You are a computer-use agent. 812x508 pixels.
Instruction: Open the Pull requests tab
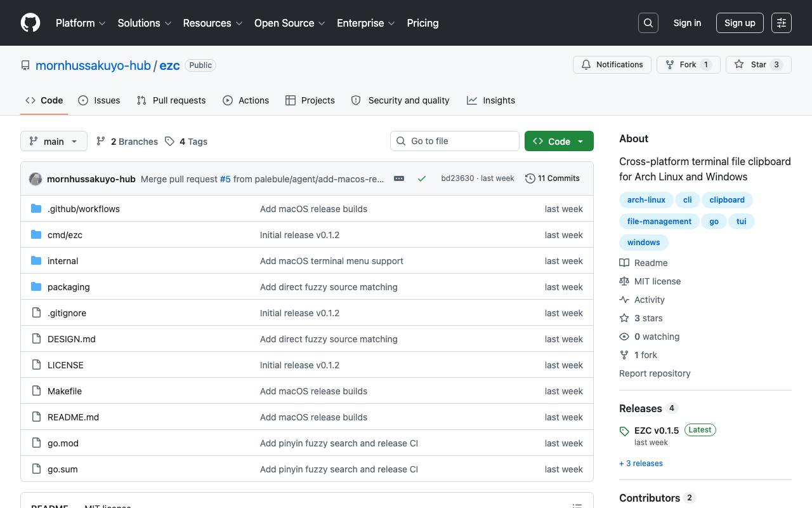(x=171, y=100)
